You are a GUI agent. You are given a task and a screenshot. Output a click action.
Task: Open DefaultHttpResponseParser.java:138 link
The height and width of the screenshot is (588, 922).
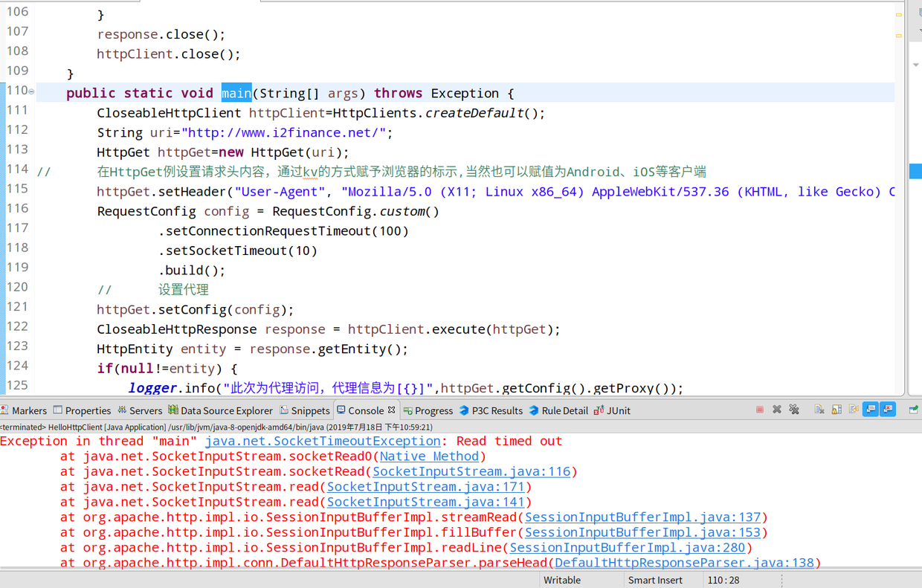click(685, 563)
